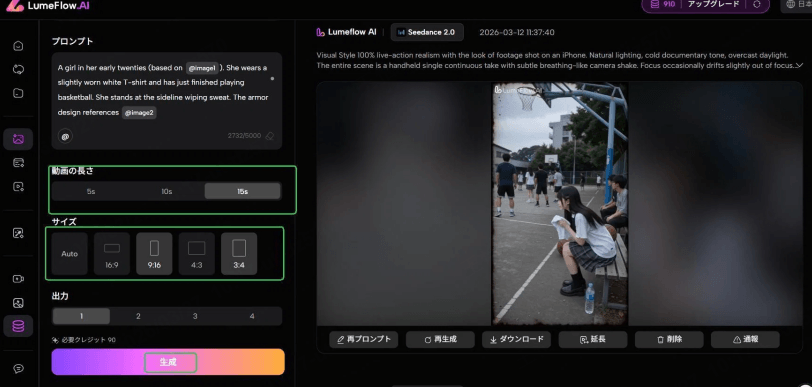Choose Auto size option
The image size is (812, 387).
(69, 253)
